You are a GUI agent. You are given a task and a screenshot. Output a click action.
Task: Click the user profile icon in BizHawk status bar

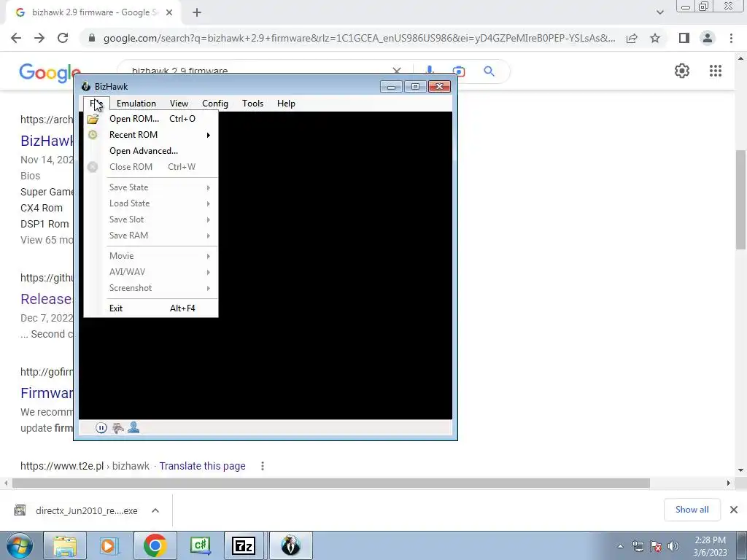133,427
